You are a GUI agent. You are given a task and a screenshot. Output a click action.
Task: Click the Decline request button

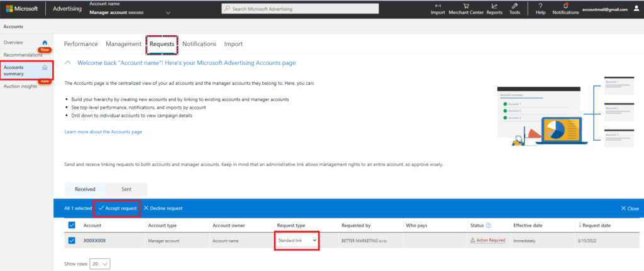coord(163,208)
